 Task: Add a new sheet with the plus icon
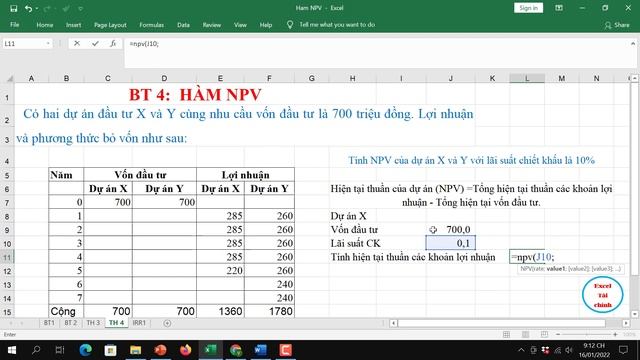pyautogui.click(x=167, y=323)
